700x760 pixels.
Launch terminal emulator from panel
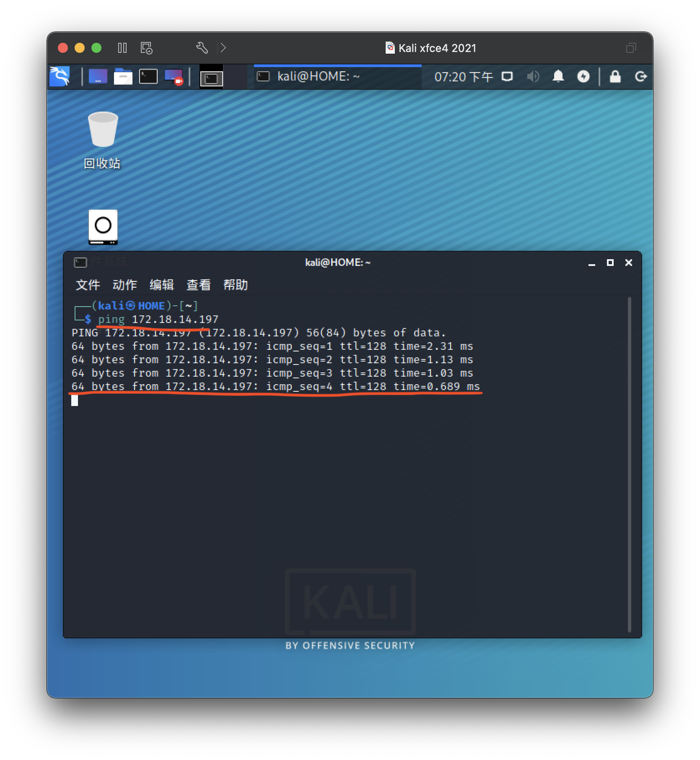coord(148,77)
